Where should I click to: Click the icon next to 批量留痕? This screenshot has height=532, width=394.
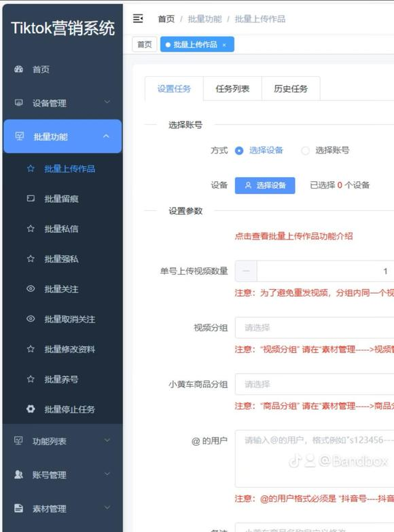[31, 198]
